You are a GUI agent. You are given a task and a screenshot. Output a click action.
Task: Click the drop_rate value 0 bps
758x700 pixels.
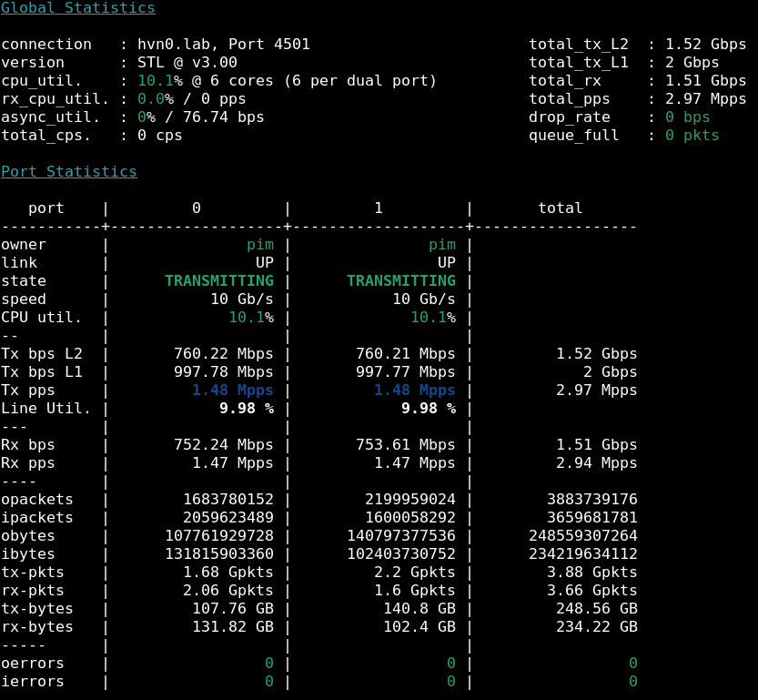687,117
